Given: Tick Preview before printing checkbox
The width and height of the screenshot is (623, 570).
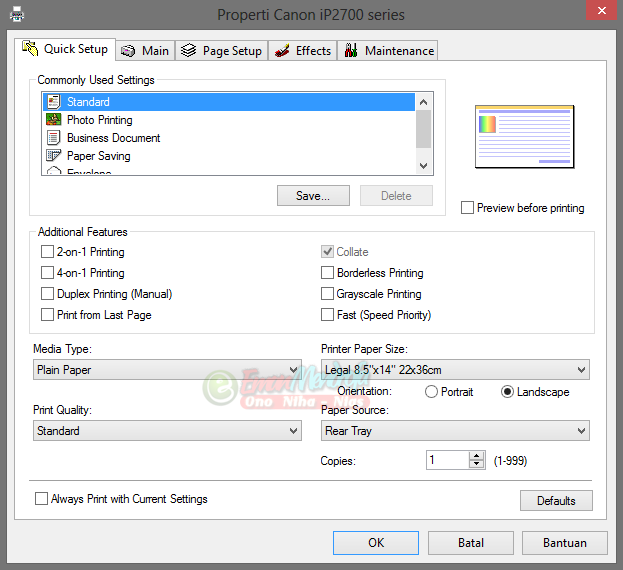Looking at the screenshot, I should tap(467, 207).
